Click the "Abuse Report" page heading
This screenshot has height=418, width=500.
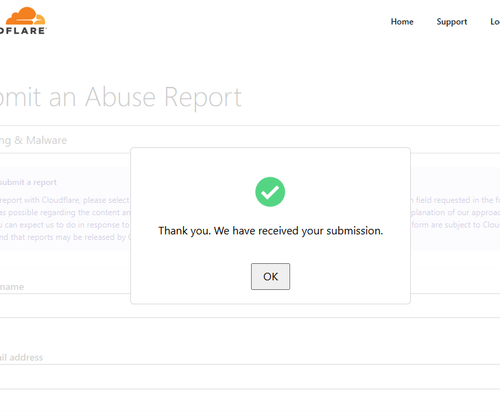(x=163, y=97)
